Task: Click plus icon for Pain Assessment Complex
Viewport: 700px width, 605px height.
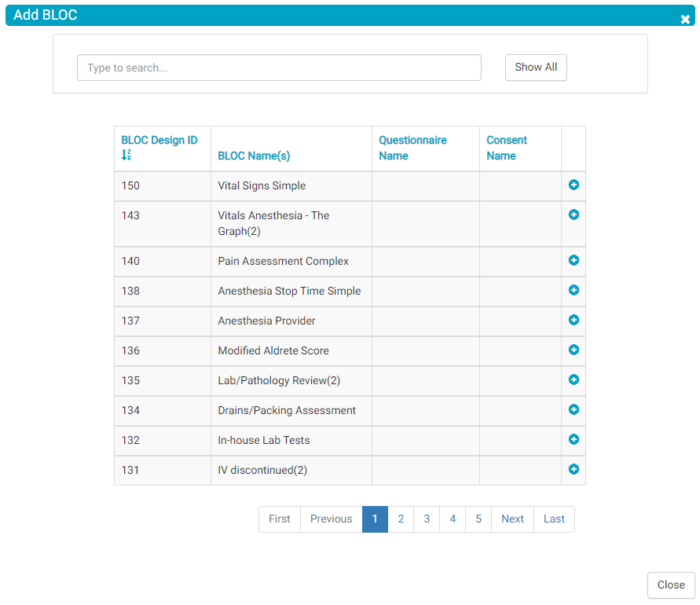Action: click(574, 260)
